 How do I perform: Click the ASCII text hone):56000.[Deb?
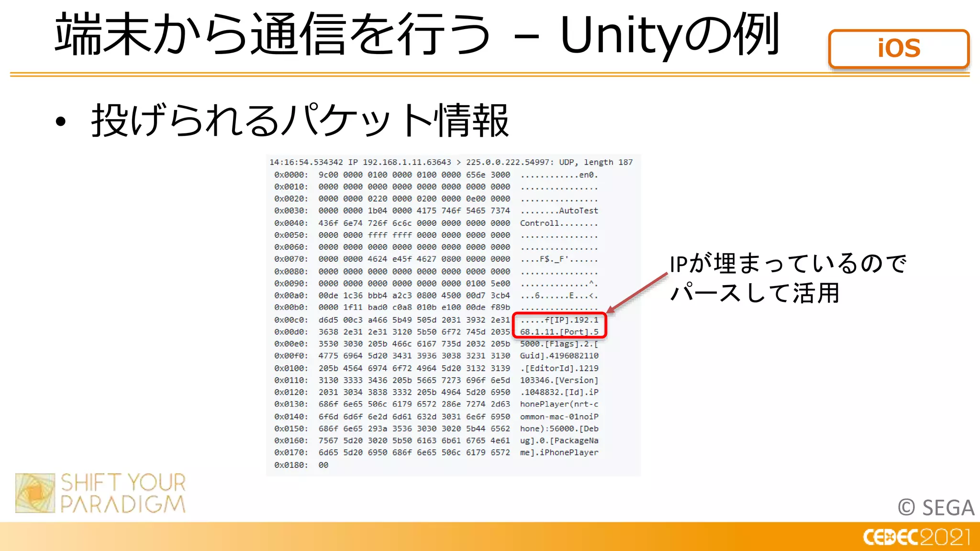tap(559, 428)
